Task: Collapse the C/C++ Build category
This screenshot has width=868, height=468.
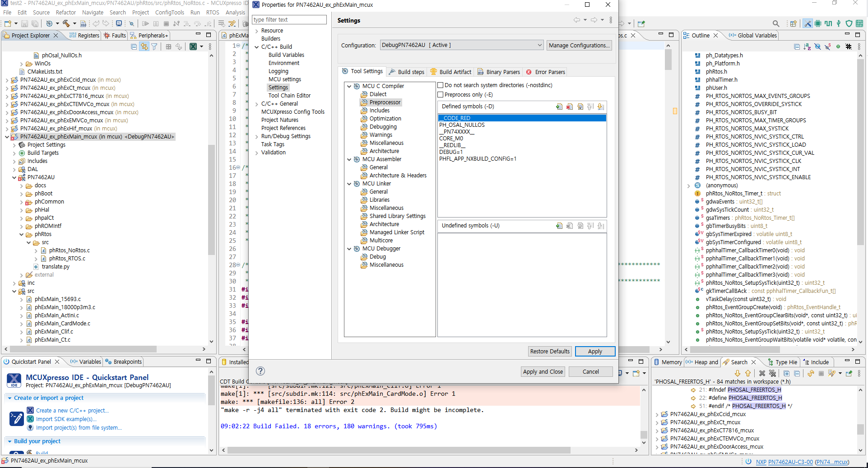Action: (x=257, y=47)
